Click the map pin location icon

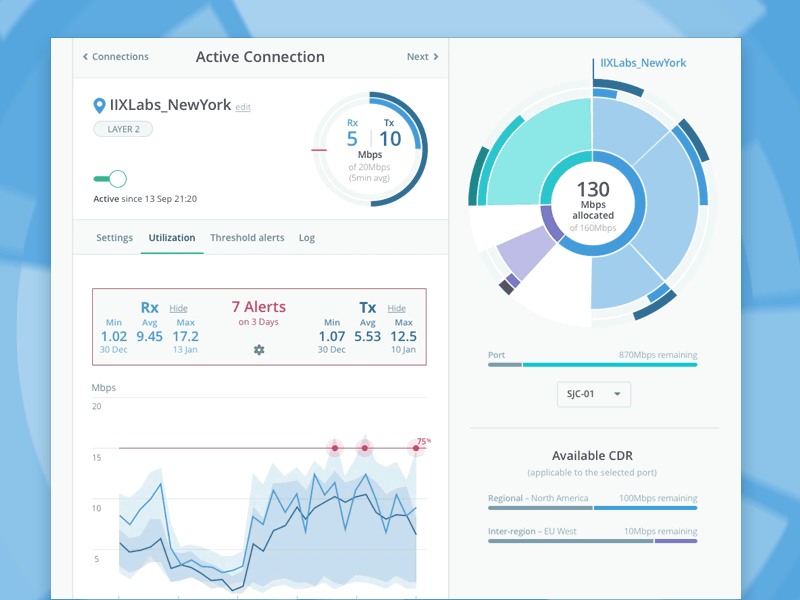[99, 106]
